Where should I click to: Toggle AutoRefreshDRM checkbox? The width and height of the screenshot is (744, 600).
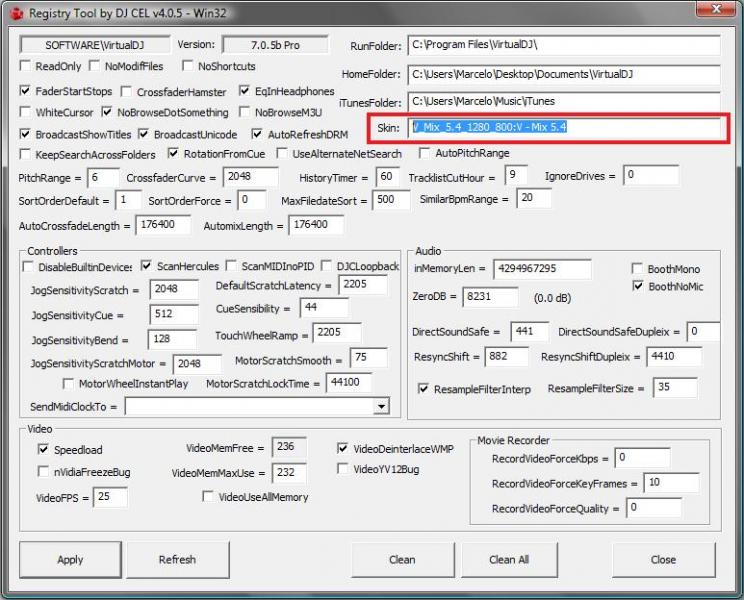tap(257, 134)
